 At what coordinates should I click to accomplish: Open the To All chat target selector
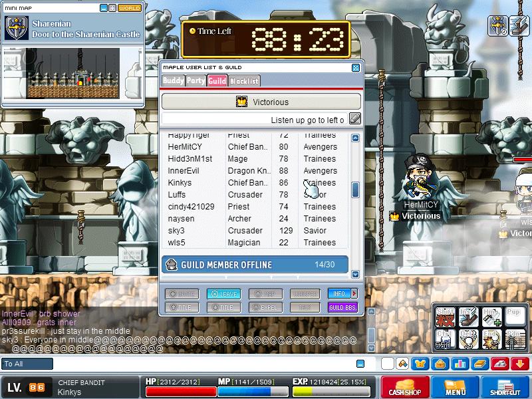(27, 364)
